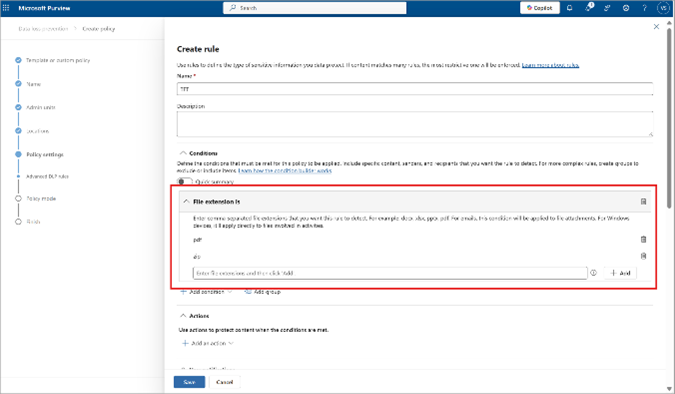The width and height of the screenshot is (675, 394).
Task: Click the Create policy breadcrumb
Action: click(x=99, y=29)
